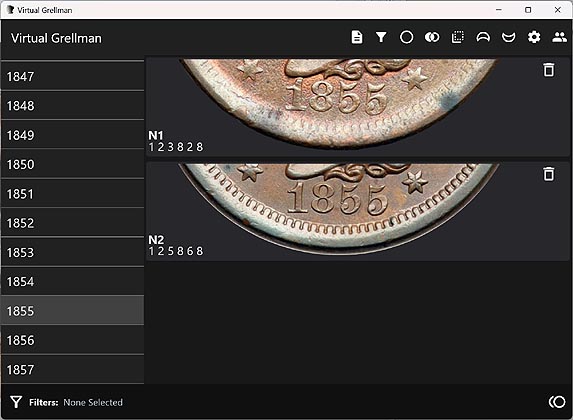Minimize the Virtual Grellman window

pyautogui.click(x=498, y=10)
